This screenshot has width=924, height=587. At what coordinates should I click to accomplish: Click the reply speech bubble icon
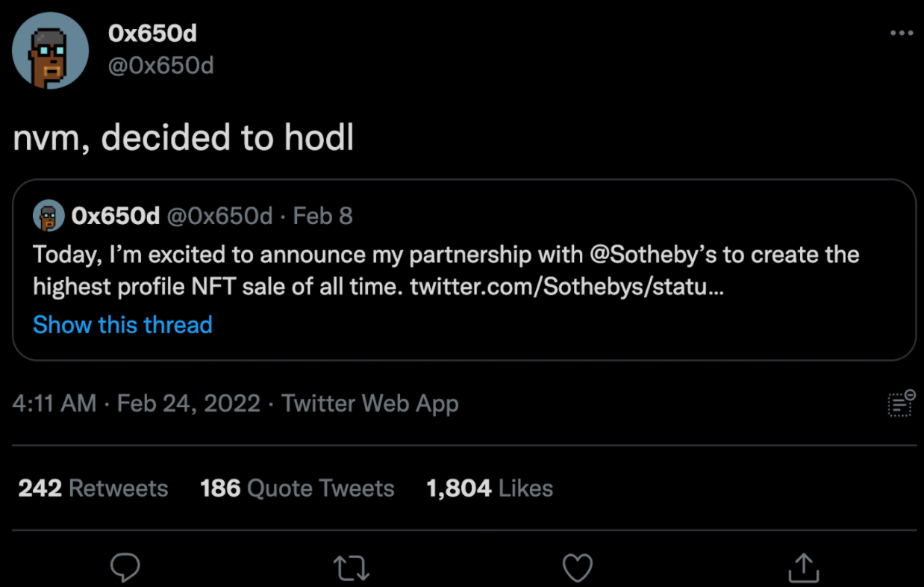125,568
